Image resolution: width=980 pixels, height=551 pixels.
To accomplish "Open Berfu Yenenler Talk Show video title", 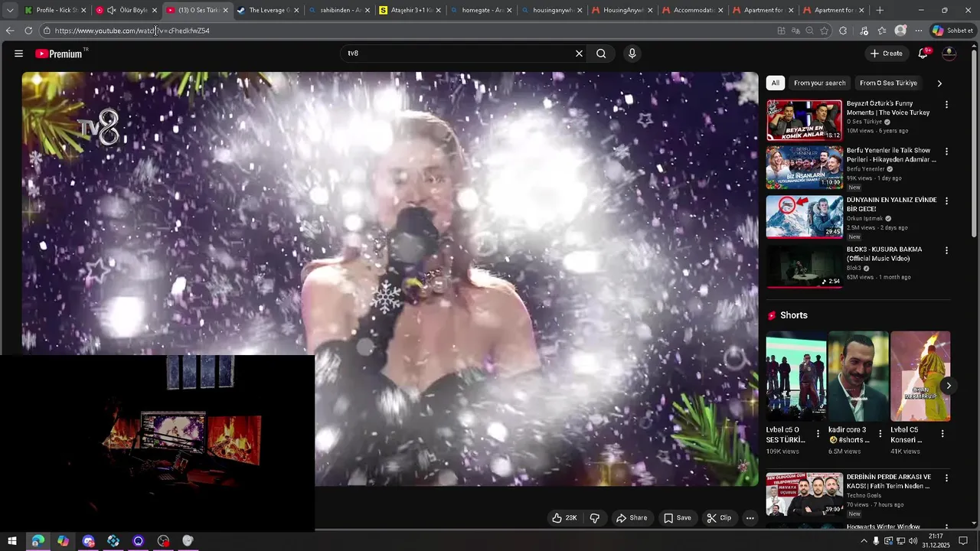I will coord(891,155).
